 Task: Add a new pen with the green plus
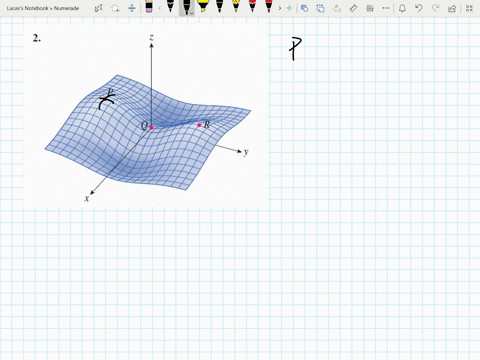pyautogui.click(x=289, y=8)
